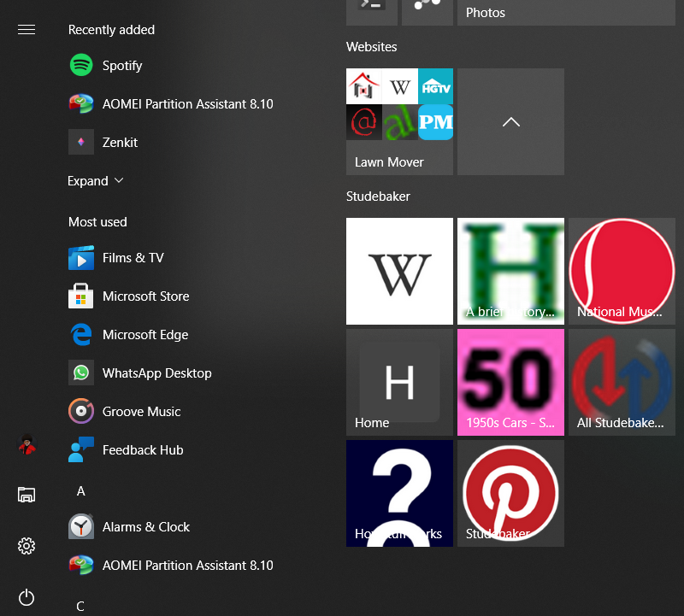
Task: Click the Recently added heading
Action: pos(111,30)
